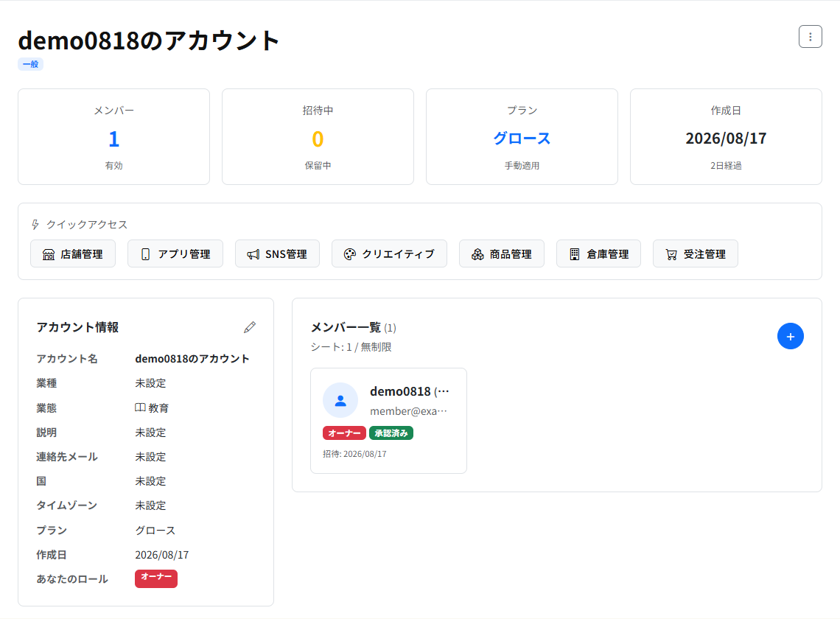Click the プラン value グロース in account info
Viewport: 840px width, 619px height.
coord(155,530)
